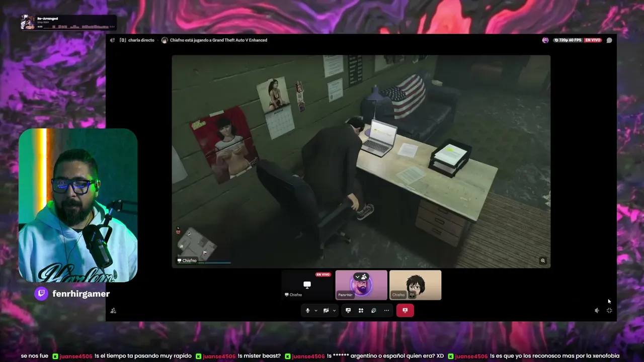This screenshot has width=644, height=362.
Task: Turn on the camera in the call
Action: click(326, 311)
